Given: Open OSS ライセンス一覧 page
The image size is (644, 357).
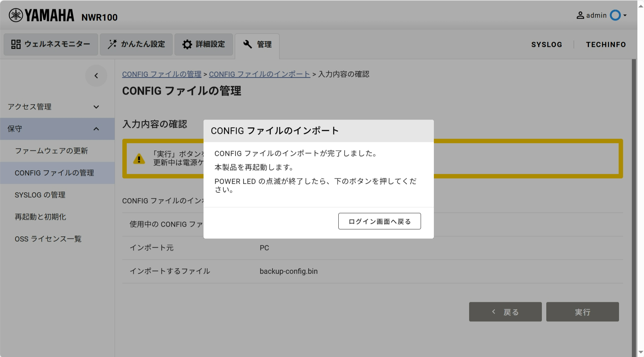Looking at the screenshot, I should (48, 239).
